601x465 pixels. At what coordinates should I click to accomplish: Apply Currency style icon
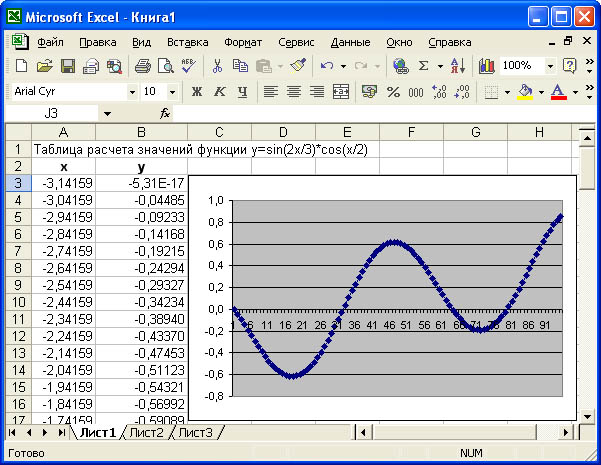click(369, 92)
